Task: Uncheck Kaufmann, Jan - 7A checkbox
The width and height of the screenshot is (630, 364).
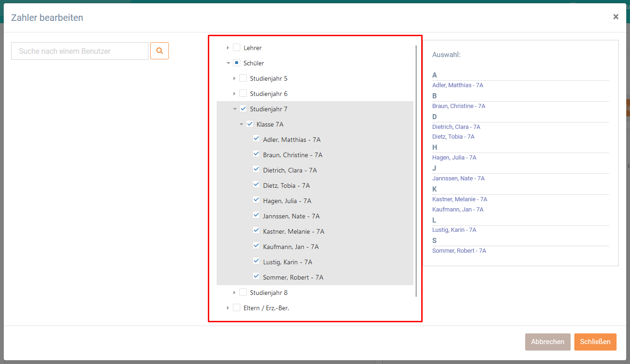Action: point(256,246)
